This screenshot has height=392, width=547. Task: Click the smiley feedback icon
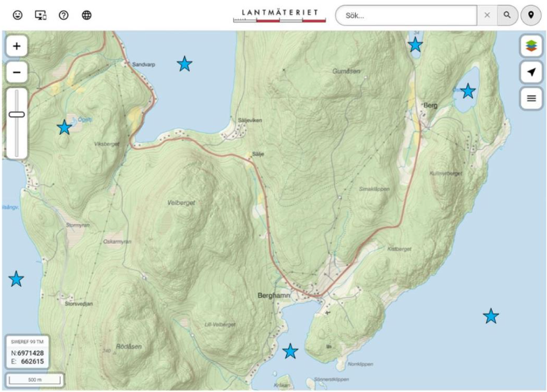point(17,15)
